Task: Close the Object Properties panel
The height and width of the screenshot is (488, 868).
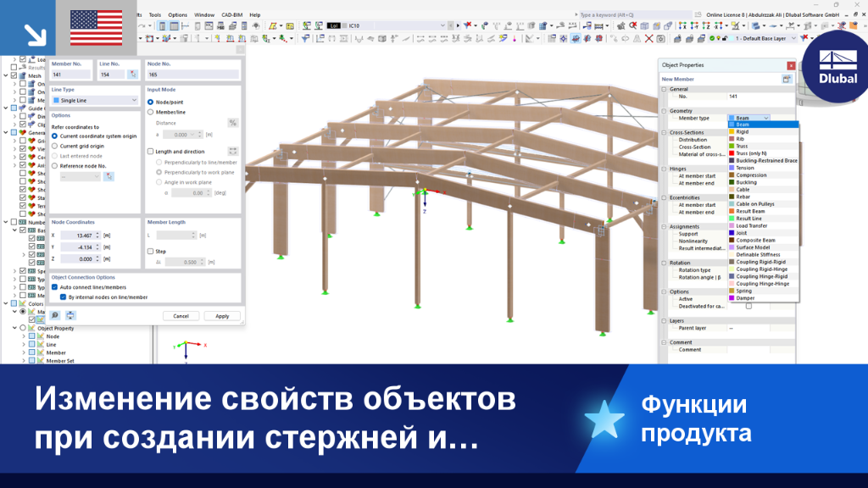Action: tap(791, 65)
